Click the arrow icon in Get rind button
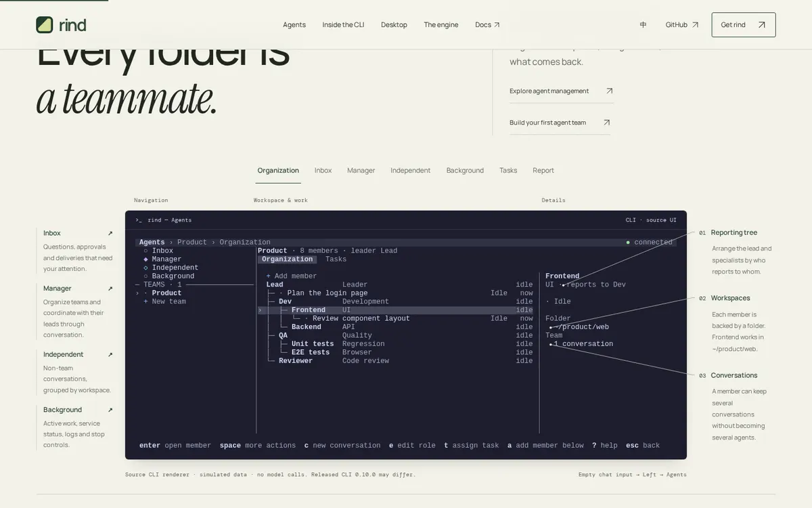The height and width of the screenshot is (508, 812). point(762,25)
